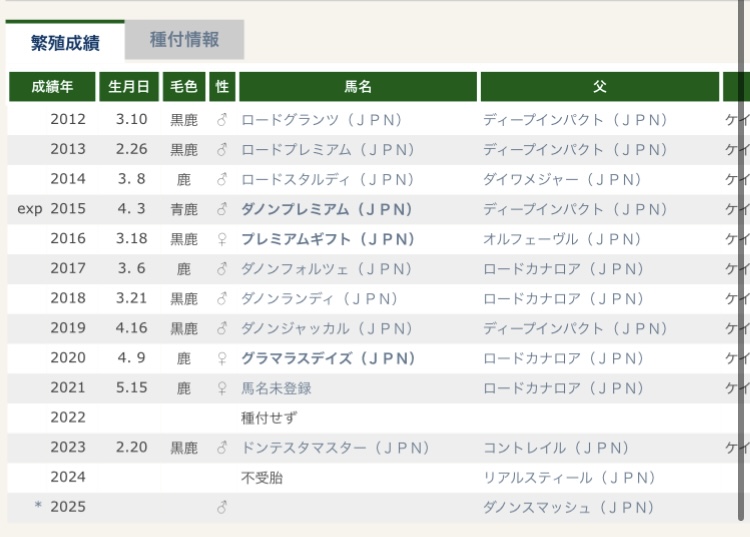750x537 pixels.
Task: Click the 生月日 column header
Action: tap(129, 87)
